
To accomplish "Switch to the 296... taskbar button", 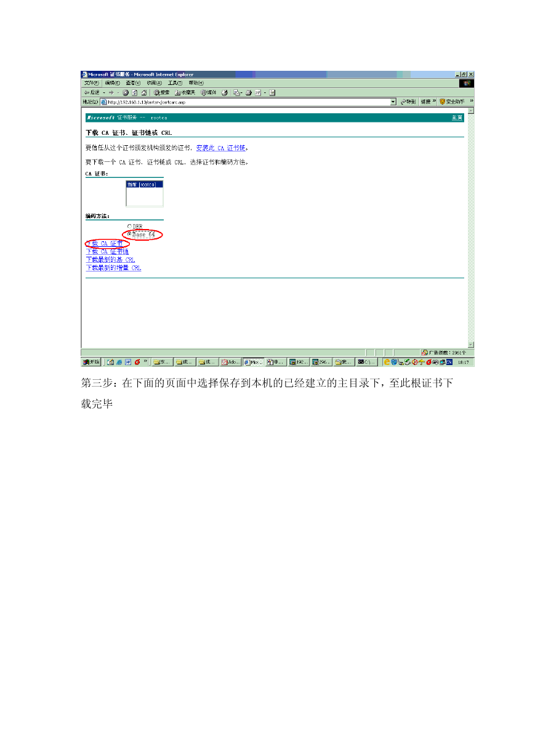I will pos(321,362).
